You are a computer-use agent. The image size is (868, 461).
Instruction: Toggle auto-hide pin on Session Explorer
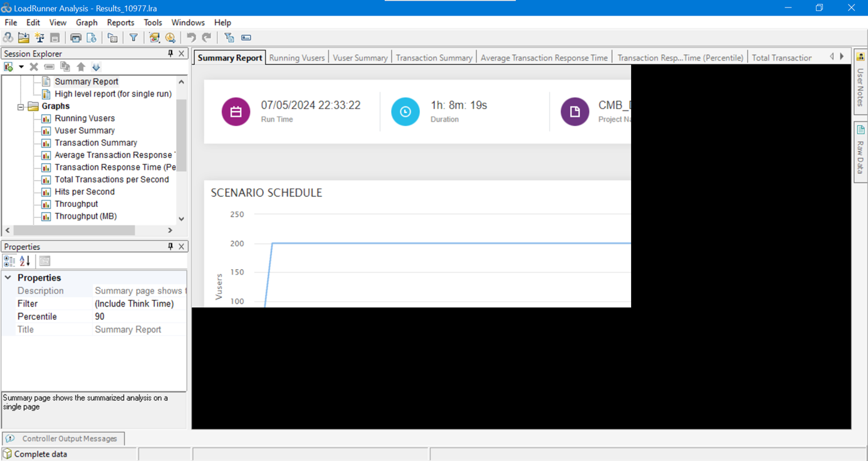tap(170, 54)
